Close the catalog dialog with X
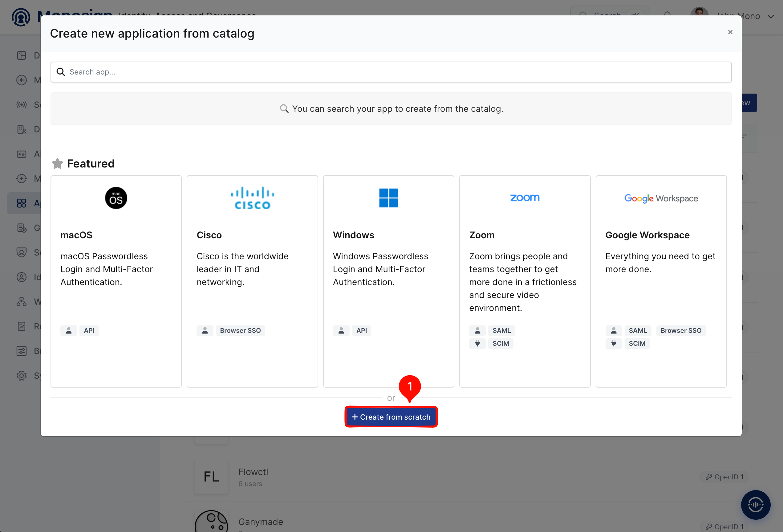 [x=730, y=32]
